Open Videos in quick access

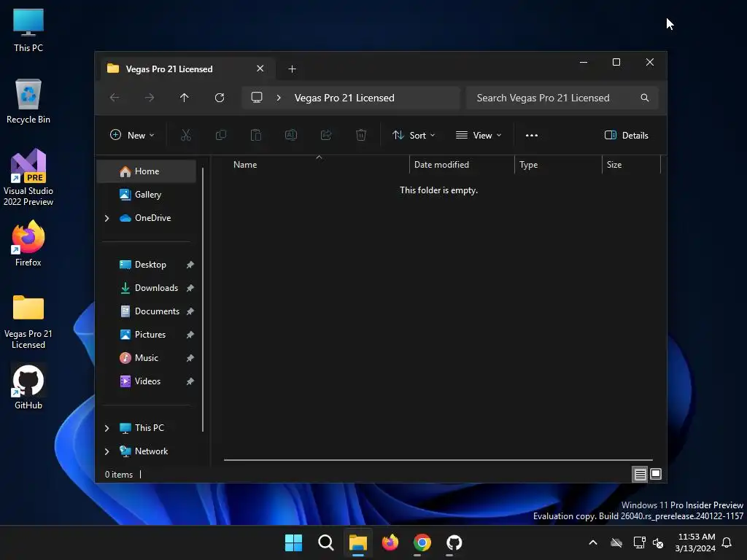[x=147, y=381]
